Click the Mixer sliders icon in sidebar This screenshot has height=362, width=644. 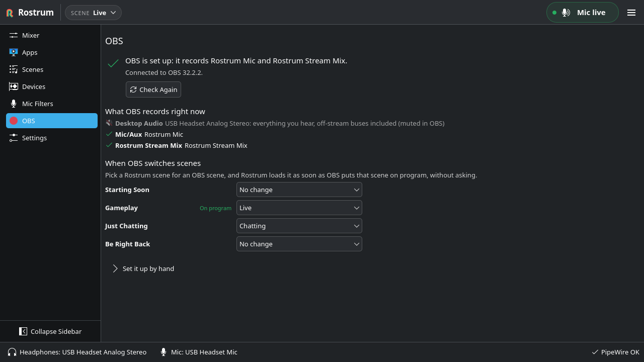(x=14, y=35)
